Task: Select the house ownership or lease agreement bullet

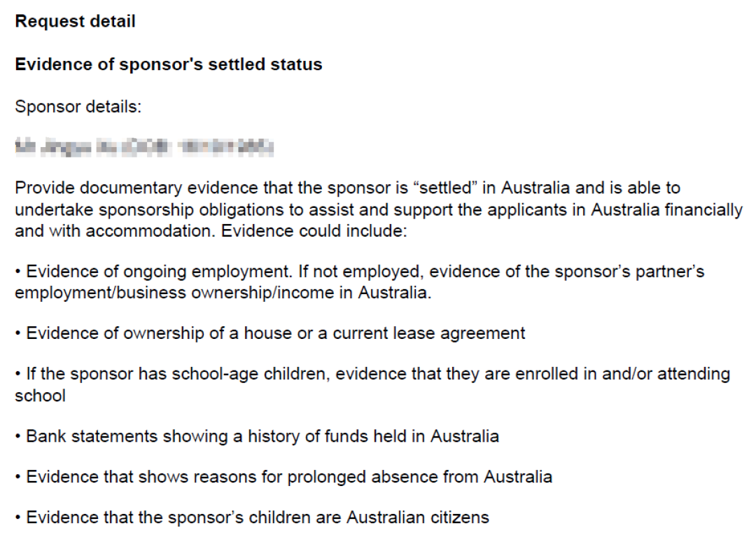Action: pyautogui.click(x=269, y=333)
